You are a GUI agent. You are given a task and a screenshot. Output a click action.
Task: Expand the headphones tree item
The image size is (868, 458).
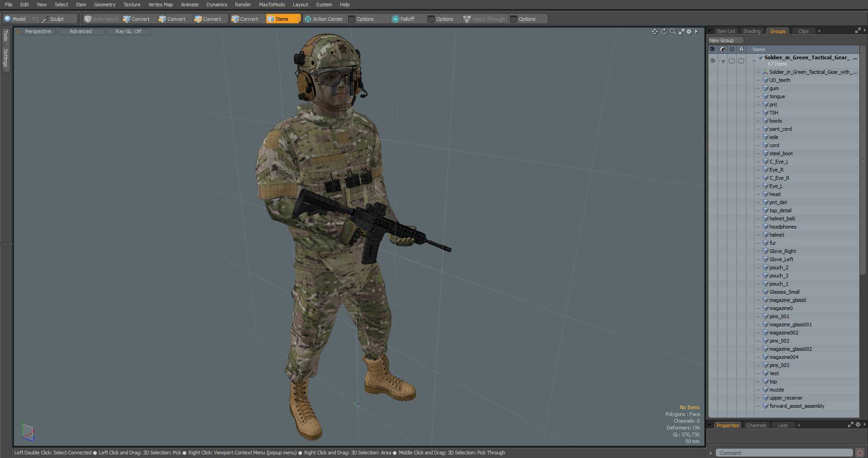[x=758, y=227]
